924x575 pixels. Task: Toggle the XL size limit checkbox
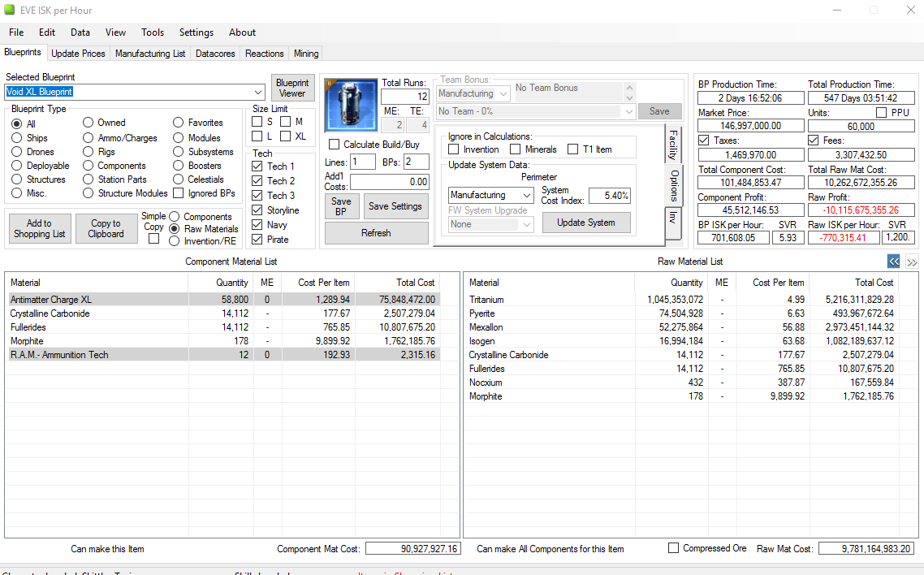click(x=285, y=136)
